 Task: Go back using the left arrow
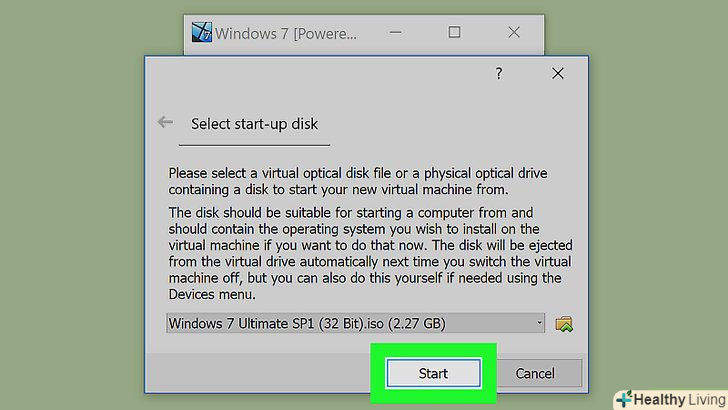(165, 123)
